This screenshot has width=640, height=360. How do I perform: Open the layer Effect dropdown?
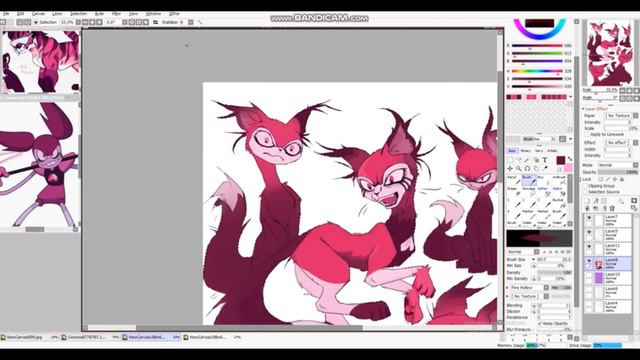click(x=636, y=142)
